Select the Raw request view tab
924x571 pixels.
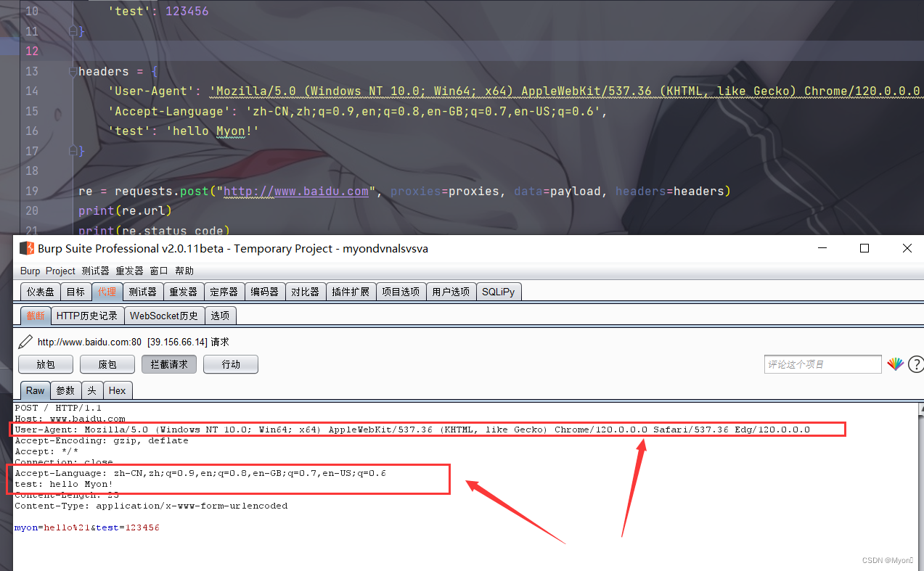coord(36,390)
